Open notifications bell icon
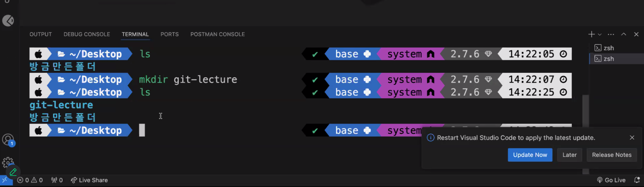The height and width of the screenshot is (187, 644). (637, 180)
